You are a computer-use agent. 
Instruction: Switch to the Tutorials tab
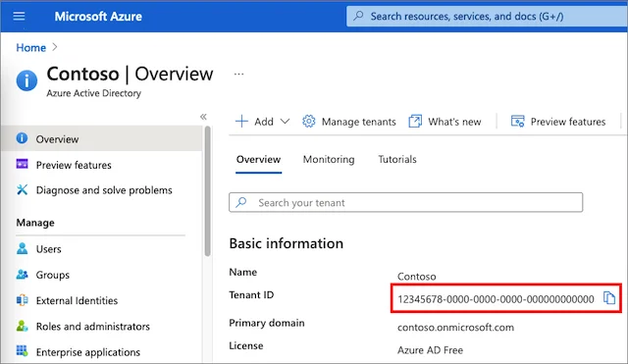coord(397,159)
